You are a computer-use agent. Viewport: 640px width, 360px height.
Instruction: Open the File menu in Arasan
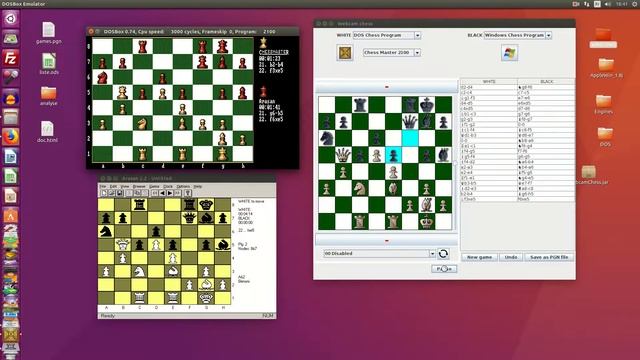pyautogui.click(x=103, y=186)
